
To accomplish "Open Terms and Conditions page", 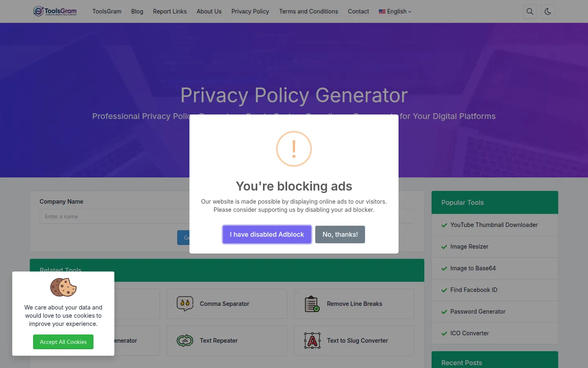I will point(309,11).
